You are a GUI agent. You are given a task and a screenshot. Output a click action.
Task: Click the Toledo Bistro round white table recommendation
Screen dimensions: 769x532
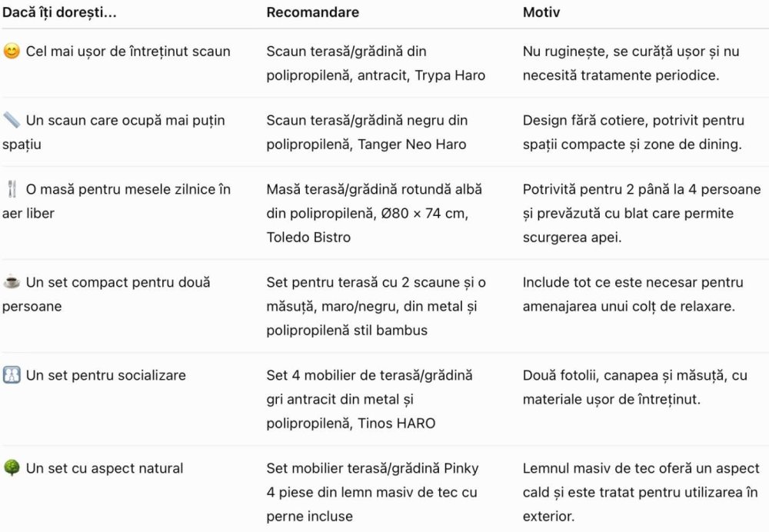pos(375,213)
